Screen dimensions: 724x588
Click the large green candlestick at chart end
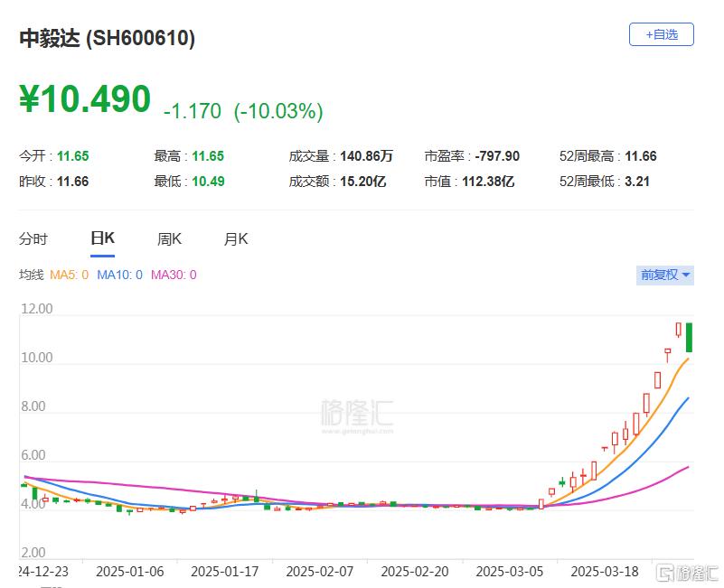click(x=690, y=338)
